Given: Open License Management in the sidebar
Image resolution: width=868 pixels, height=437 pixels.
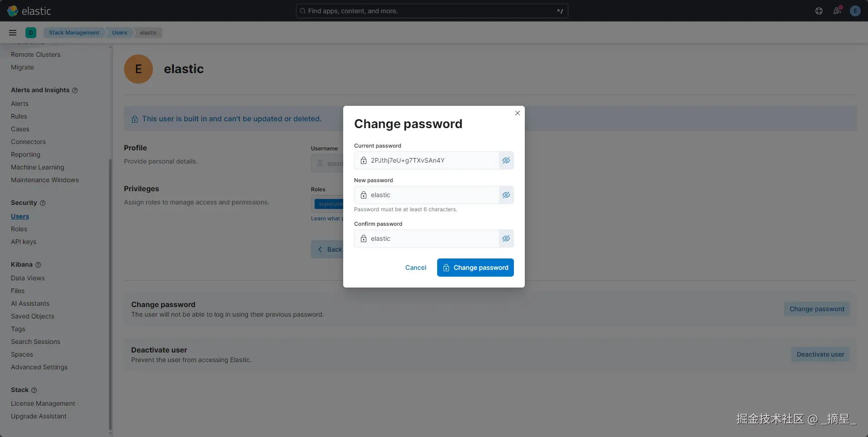Looking at the screenshot, I should [43, 403].
